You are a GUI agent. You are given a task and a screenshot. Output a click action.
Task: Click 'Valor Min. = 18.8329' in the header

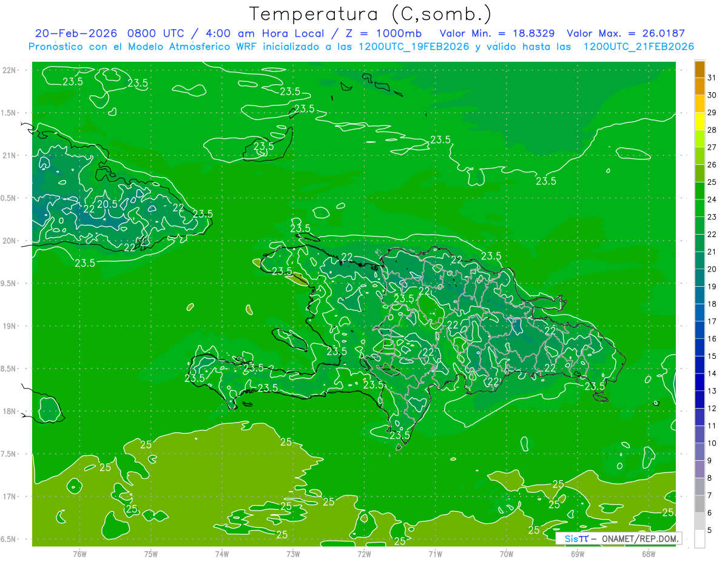pos(497,33)
